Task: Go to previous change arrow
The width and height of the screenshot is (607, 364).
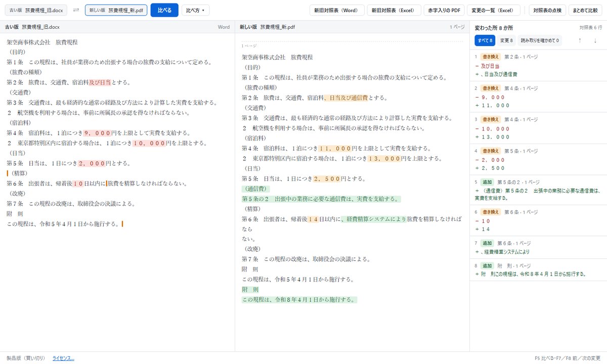Action: 580,40
